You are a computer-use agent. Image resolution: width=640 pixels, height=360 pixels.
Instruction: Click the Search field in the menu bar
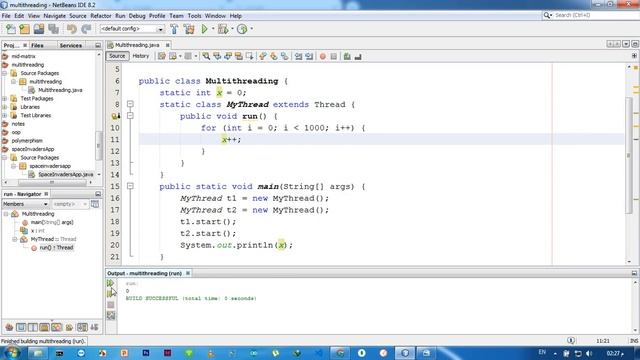(590, 15)
